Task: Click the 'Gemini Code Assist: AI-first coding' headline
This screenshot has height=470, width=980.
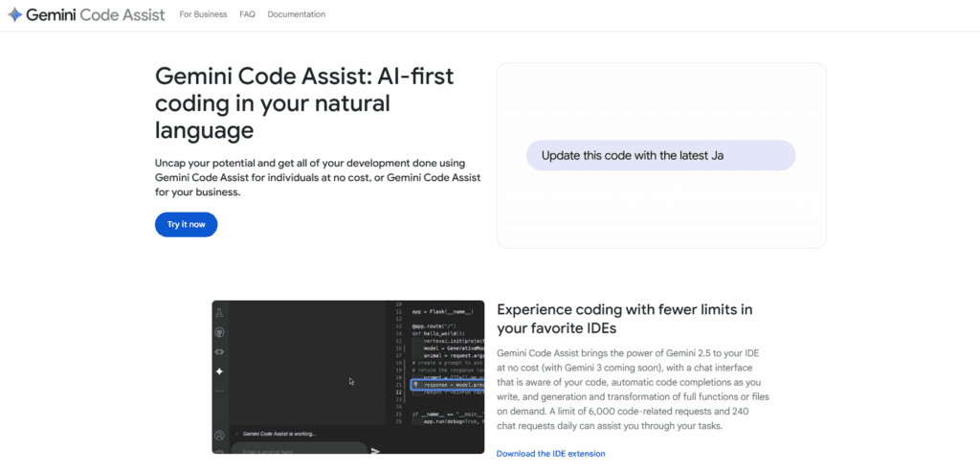Action: 304,103
